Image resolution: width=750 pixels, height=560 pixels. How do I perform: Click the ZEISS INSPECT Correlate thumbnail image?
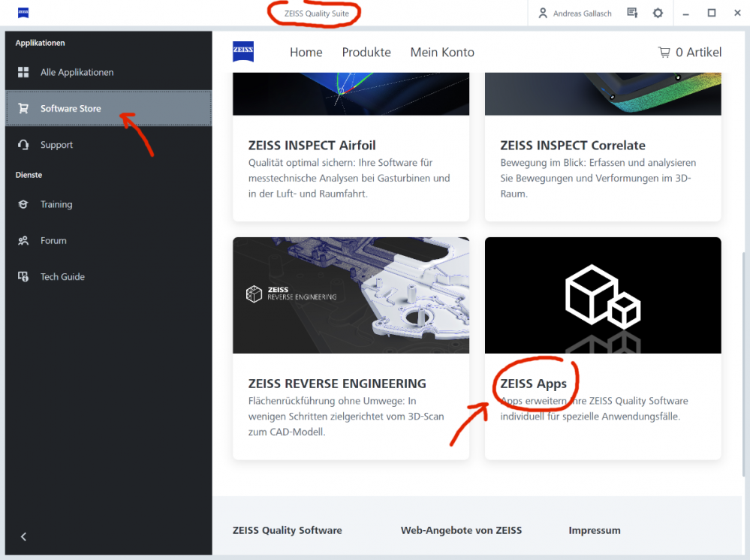(x=603, y=94)
